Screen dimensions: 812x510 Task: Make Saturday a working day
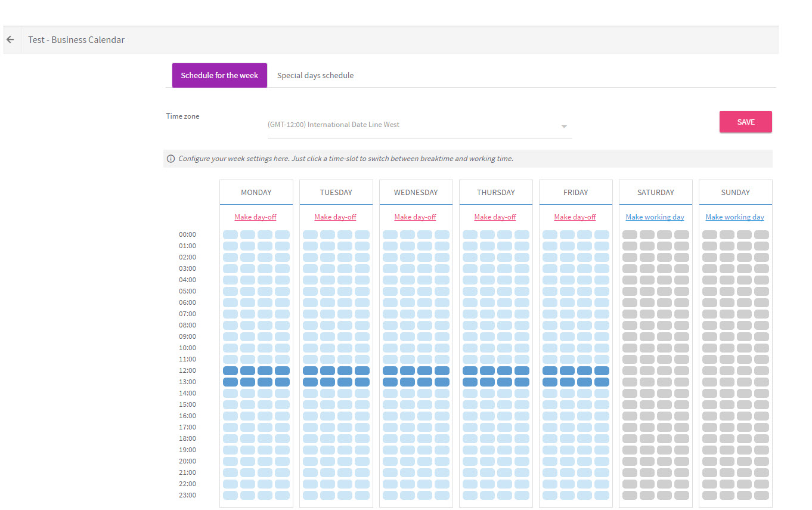click(x=655, y=217)
